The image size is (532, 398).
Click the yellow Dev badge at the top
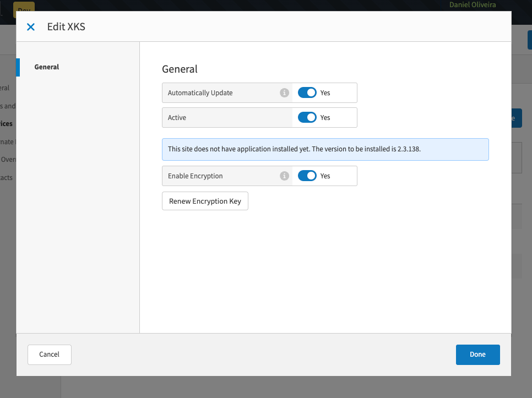pos(24,9)
